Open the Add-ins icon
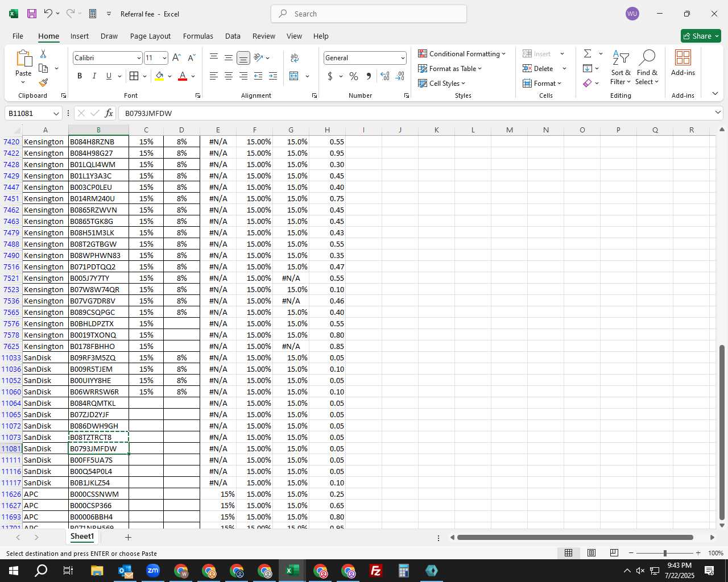The width and height of the screenshot is (728, 582). (682, 63)
